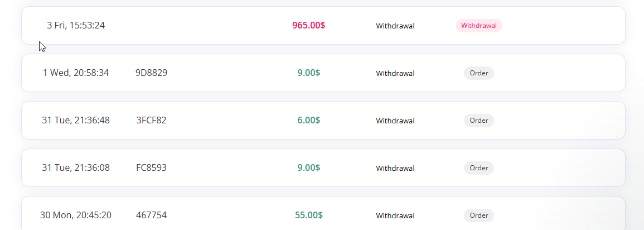Click order ID 9D8829
Screen dimensions: 644x230
(151, 73)
